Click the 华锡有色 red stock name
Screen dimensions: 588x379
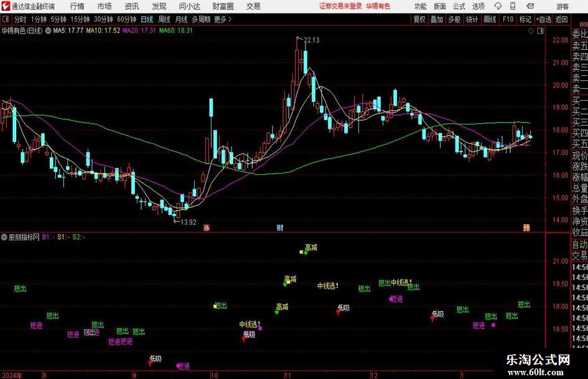tap(378, 6)
